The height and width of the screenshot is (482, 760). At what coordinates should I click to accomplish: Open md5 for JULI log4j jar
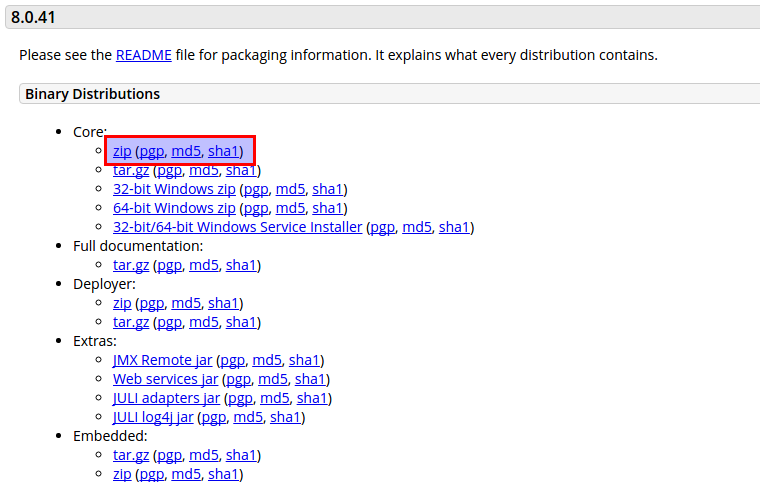pos(248,417)
